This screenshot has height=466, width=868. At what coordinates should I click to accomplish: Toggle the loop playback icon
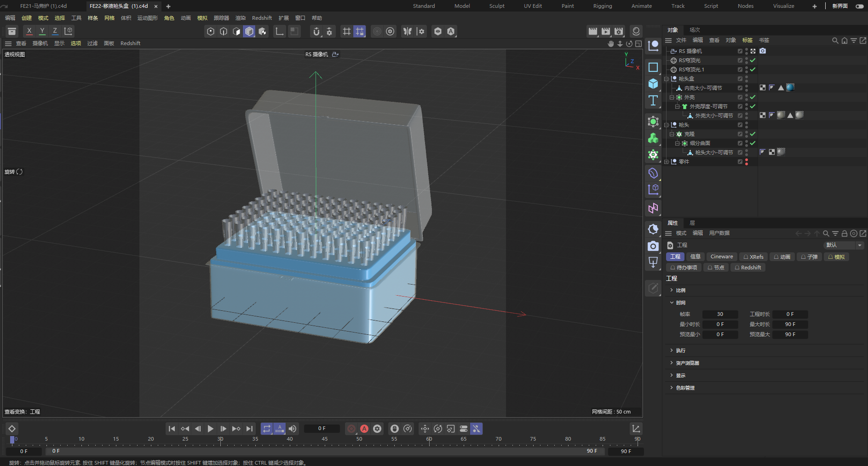[267, 429]
